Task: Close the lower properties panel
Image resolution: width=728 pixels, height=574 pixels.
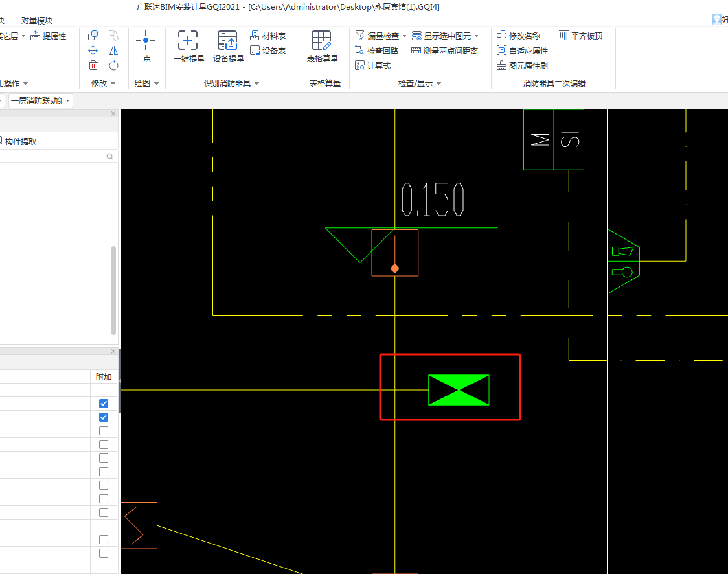Action: (x=113, y=352)
